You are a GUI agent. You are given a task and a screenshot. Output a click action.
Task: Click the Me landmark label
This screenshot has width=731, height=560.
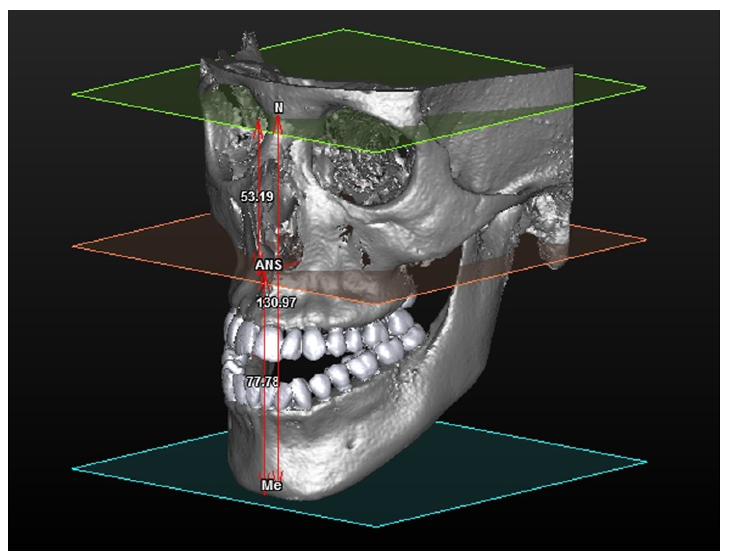click(271, 485)
